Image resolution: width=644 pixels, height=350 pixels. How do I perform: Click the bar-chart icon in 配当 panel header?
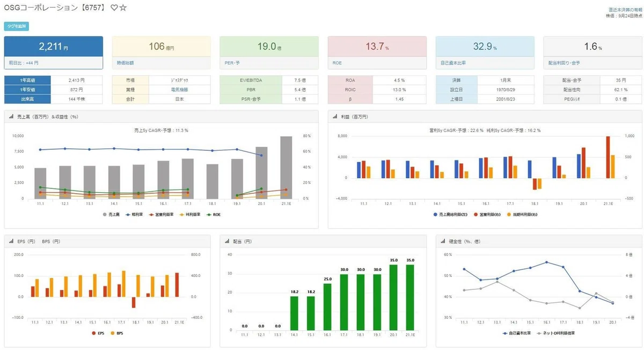pos(228,242)
